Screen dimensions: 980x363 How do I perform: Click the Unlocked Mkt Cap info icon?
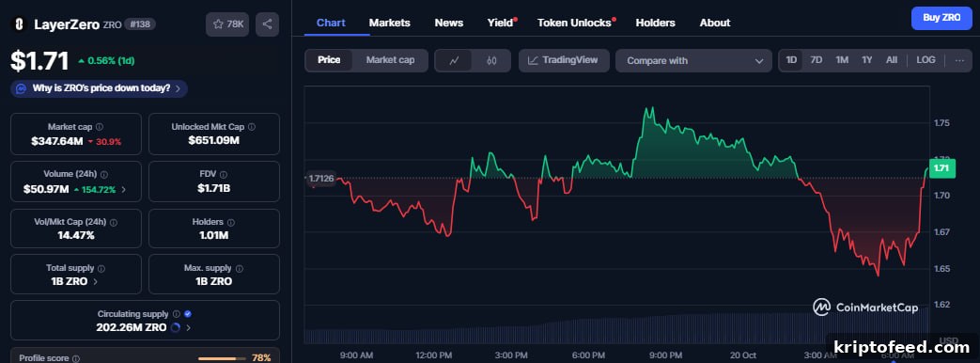251,126
